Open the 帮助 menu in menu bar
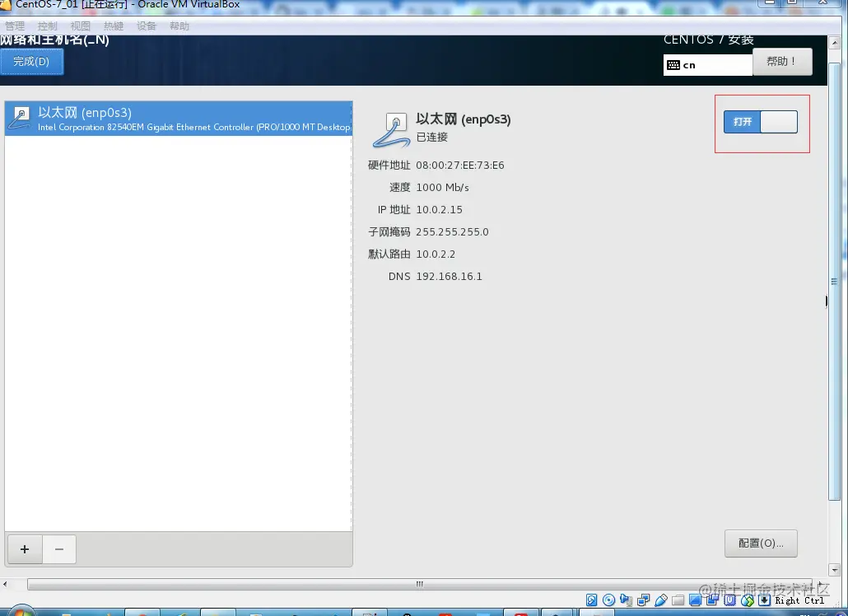848x616 pixels. pos(179,26)
